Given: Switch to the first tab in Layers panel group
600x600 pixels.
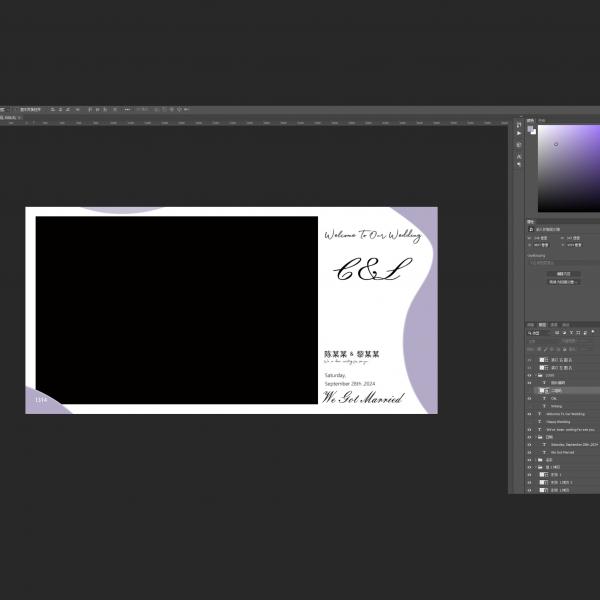Looking at the screenshot, I should coord(532,324).
